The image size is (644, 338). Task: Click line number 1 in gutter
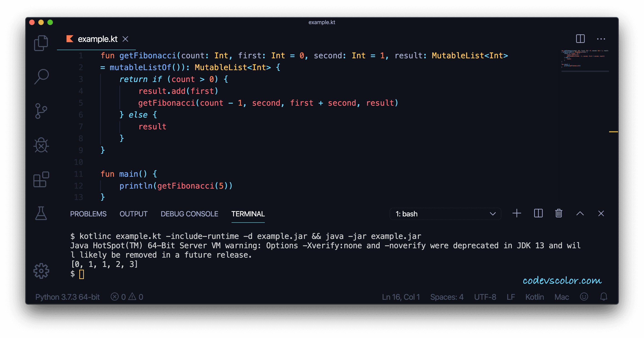(81, 55)
